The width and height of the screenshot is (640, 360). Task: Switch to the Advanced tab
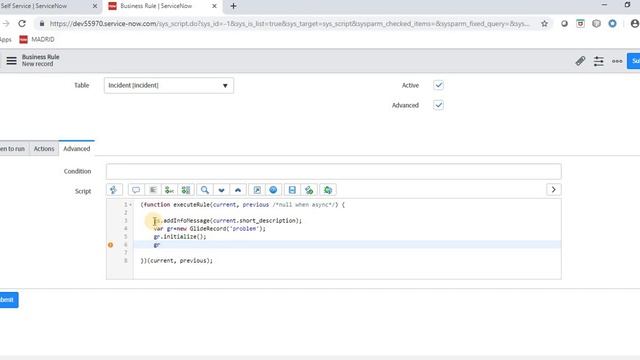pyautogui.click(x=77, y=149)
